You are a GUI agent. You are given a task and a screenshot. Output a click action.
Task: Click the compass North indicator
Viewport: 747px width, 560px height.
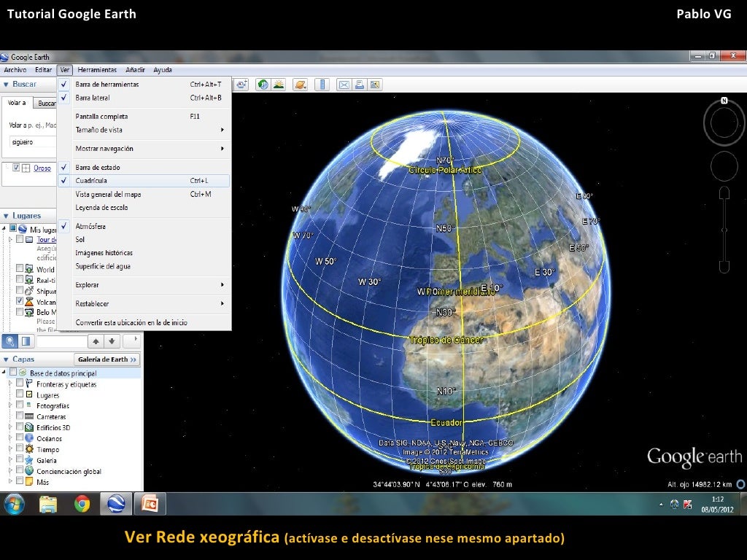click(724, 101)
